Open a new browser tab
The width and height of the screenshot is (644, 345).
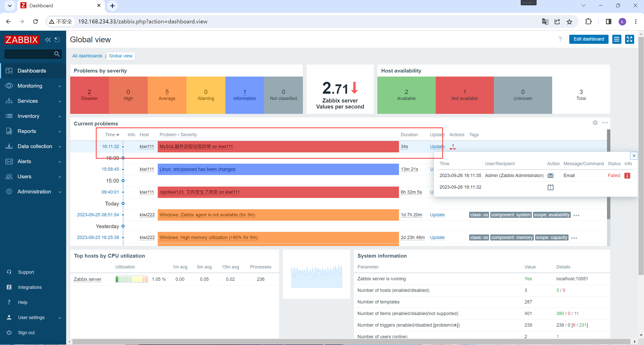tap(112, 6)
